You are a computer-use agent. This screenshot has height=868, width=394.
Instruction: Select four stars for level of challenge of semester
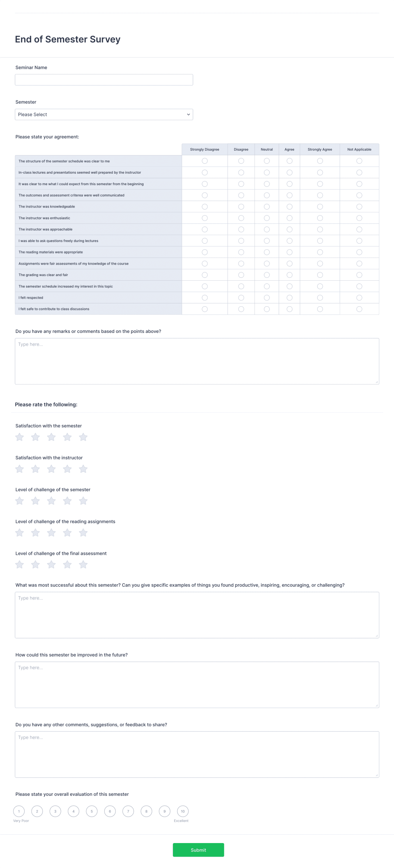pos(67,501)
